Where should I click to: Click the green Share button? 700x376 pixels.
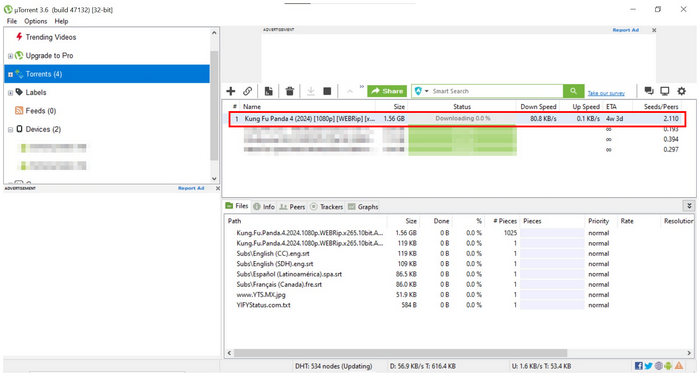(x=387, y=91)
